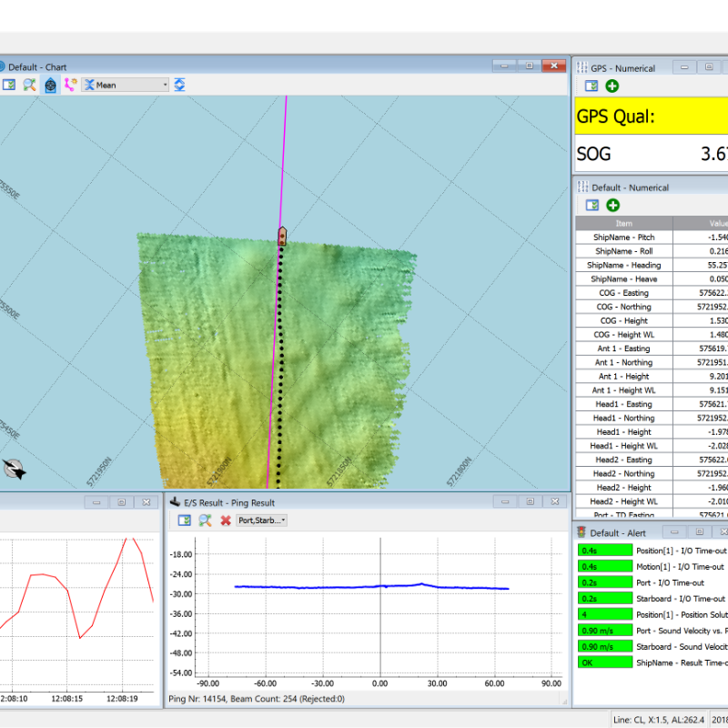
Task: Open display settings in the Ping Result toolbar
Action: (187, 521)
